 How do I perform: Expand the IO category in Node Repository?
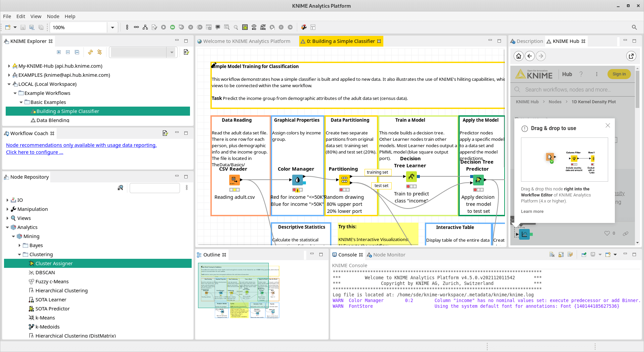7,200
